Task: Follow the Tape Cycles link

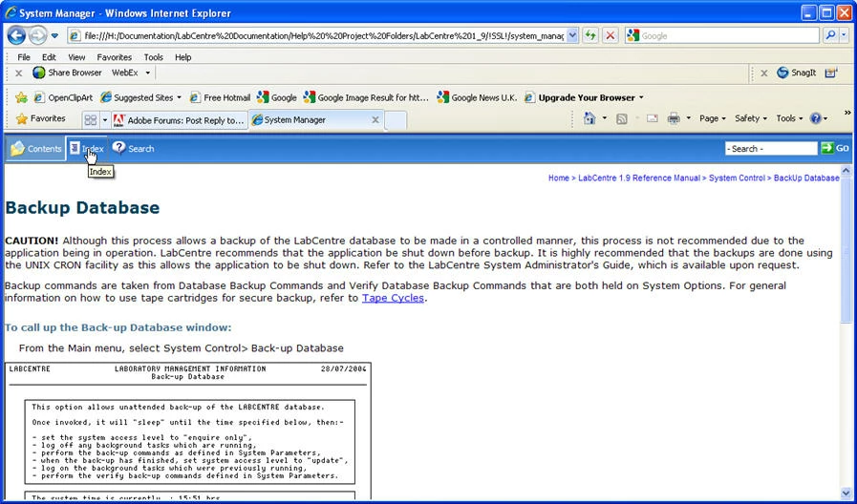Action: click(x=393, y=298)
